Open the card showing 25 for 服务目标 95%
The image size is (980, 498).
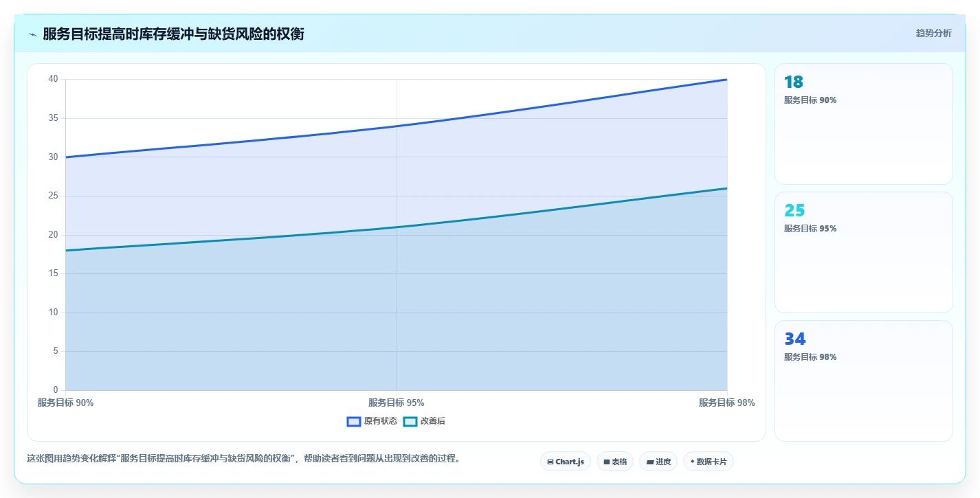863,252
